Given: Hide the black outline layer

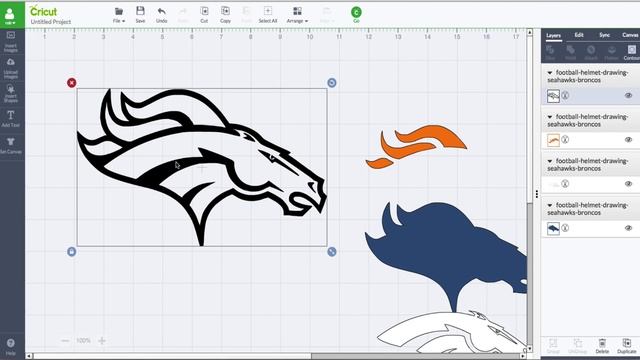Looking at the screenshot, I should 628,96.
